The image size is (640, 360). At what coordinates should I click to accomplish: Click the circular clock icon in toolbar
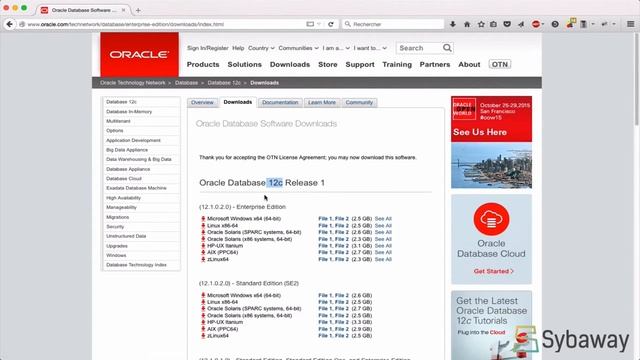point(555,24)
